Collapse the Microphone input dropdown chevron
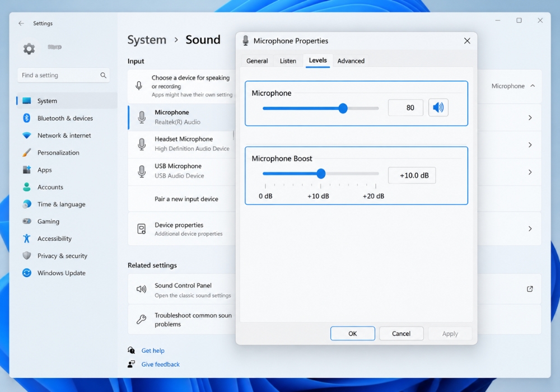This screenshot has width=560, height=392. click(533, 86)
